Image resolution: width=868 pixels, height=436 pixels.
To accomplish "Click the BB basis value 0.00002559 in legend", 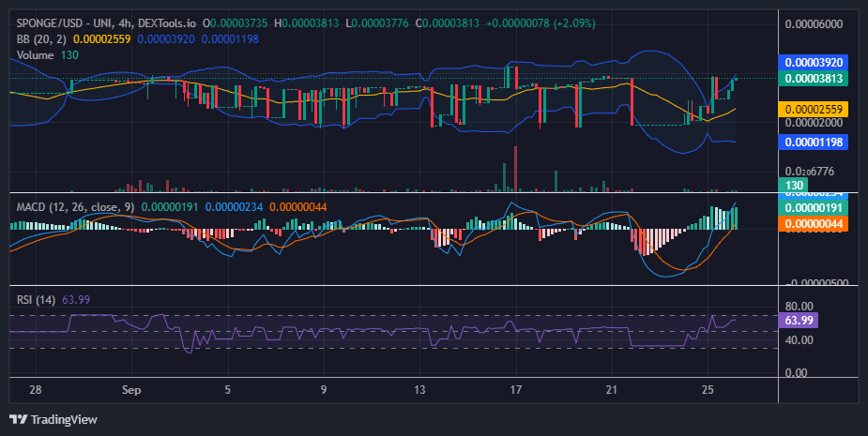I will point(102,39).
